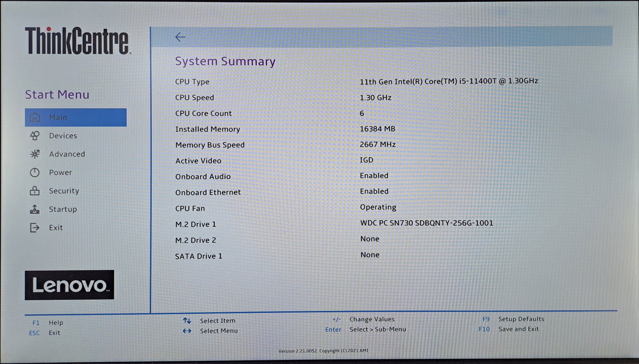
Task: Select the Onboard Audio label
Action: [203, 177]
